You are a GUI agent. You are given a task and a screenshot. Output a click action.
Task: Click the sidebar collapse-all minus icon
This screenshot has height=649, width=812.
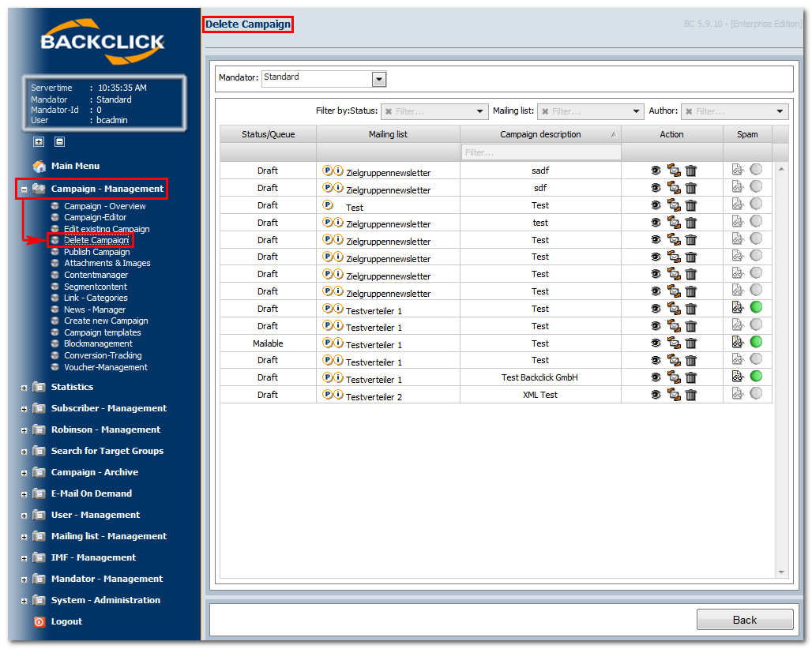59,141
